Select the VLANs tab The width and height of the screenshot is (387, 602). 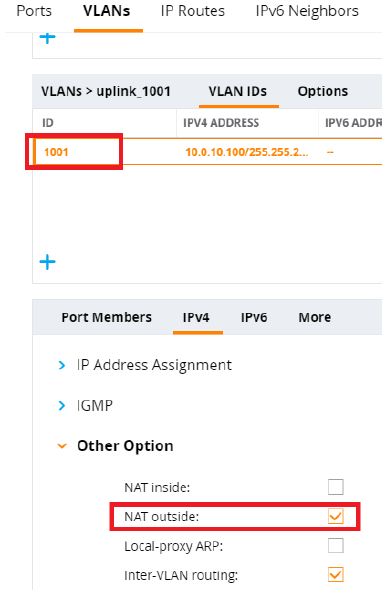[107, 11]
